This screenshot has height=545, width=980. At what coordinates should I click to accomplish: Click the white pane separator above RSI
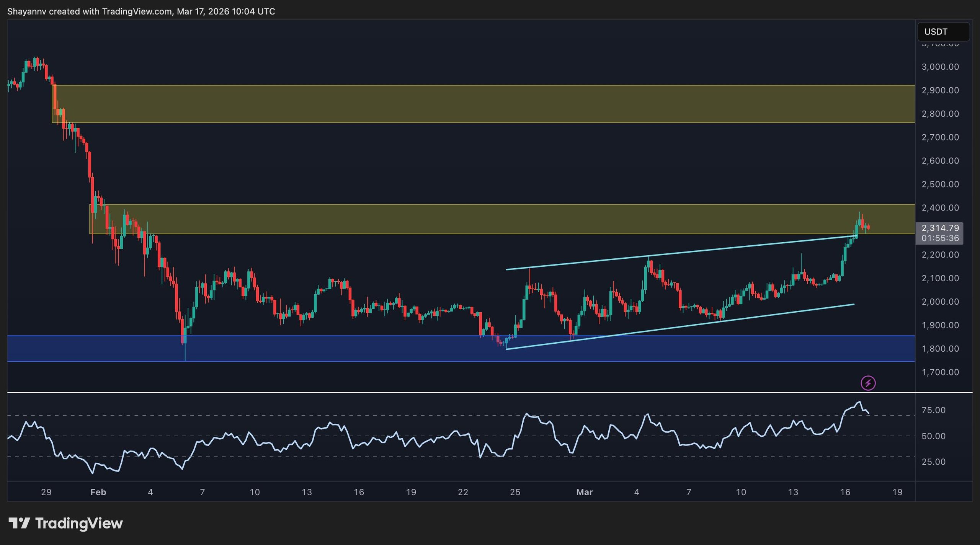click(459, 392)
